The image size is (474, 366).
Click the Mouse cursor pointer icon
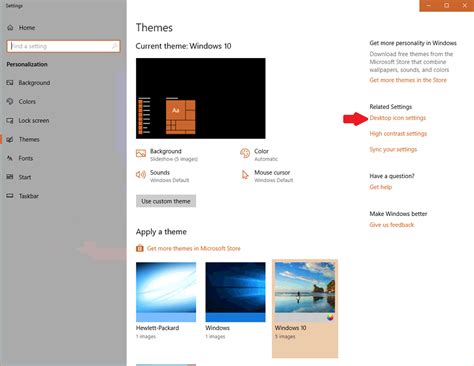coord(245,175)
